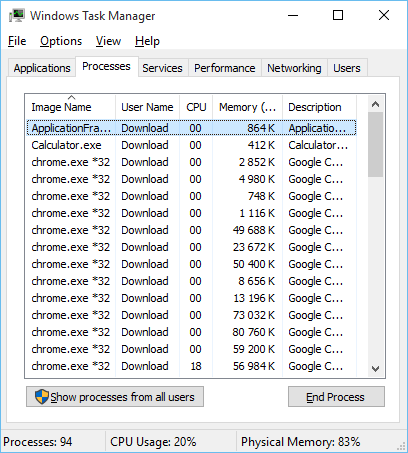Open the View menu

(x=108, y=41)
